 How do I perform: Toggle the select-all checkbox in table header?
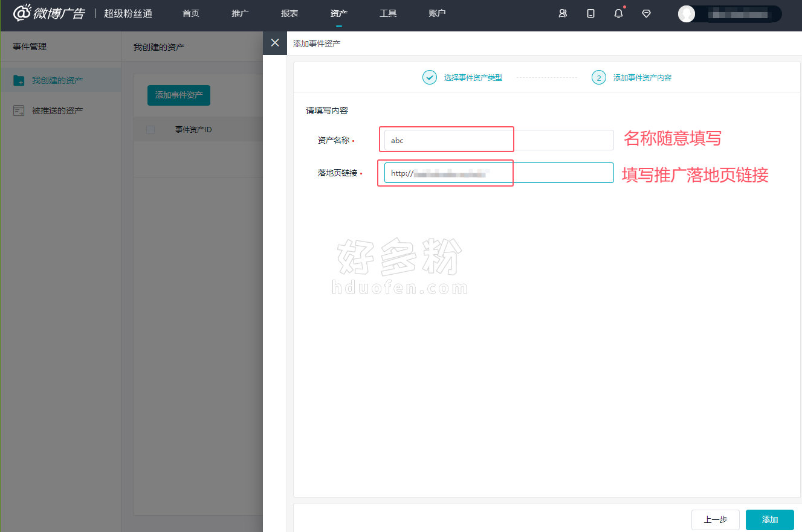(x=150, y=130)
